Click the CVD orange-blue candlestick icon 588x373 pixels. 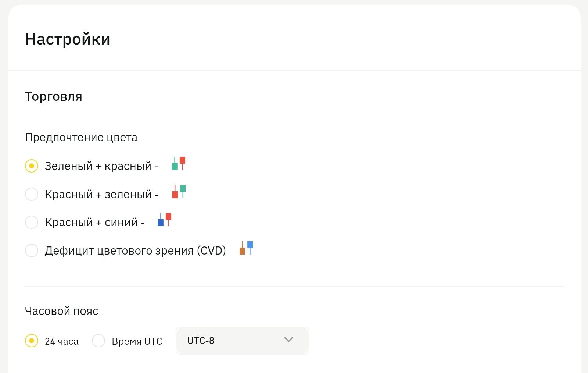click(x=246, y=248)
